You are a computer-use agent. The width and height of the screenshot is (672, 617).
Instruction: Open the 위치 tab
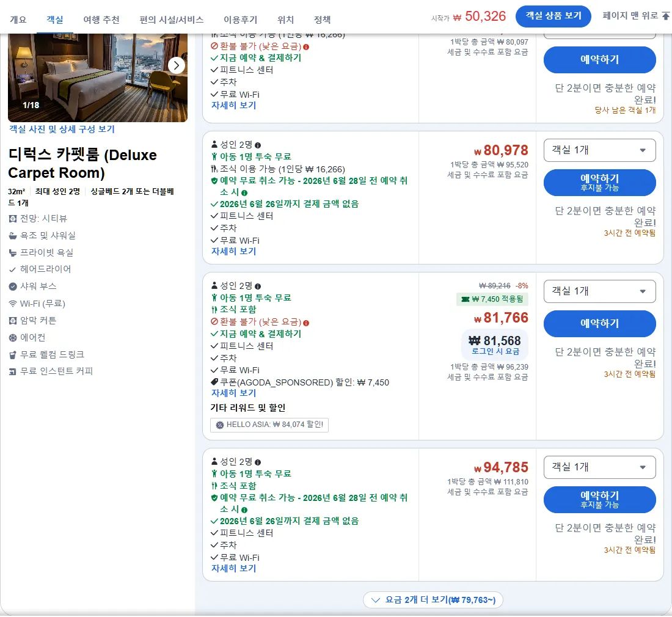tap(285, 20)
